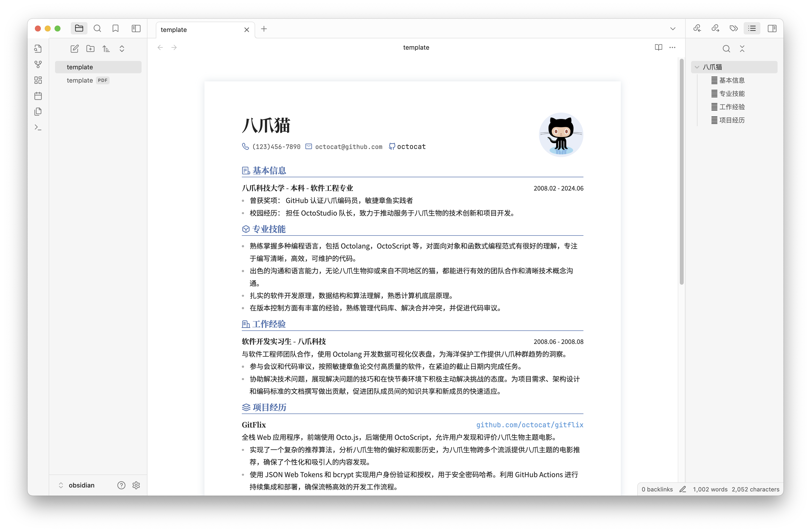Create a new folder
This screenshot has width=811, height=532.
[90, 49]
